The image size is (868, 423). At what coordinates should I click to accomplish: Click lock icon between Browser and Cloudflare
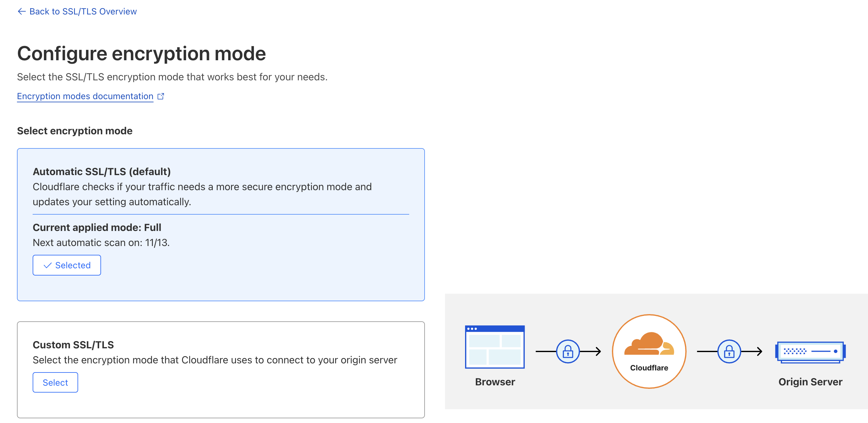568,351
